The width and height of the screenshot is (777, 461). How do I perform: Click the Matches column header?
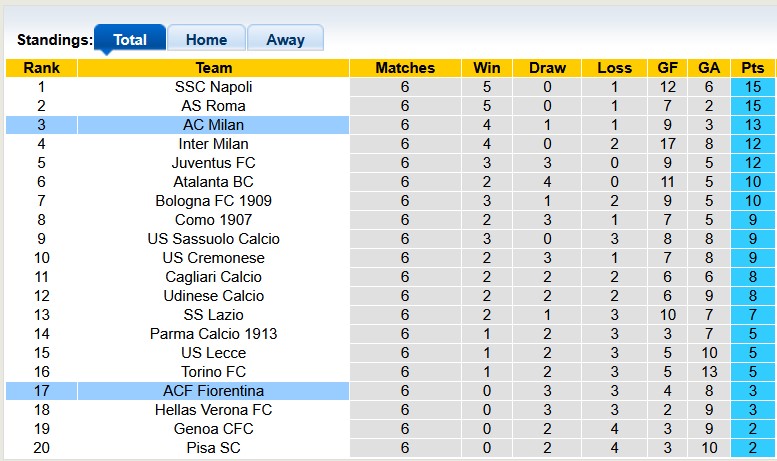(x=405, y=68)
